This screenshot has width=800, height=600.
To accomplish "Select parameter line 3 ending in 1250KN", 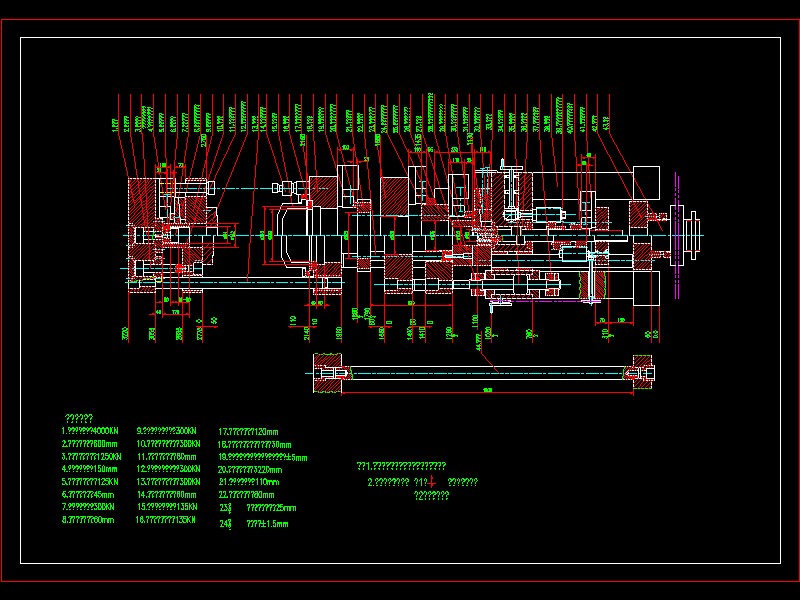I will click(91, 457).
